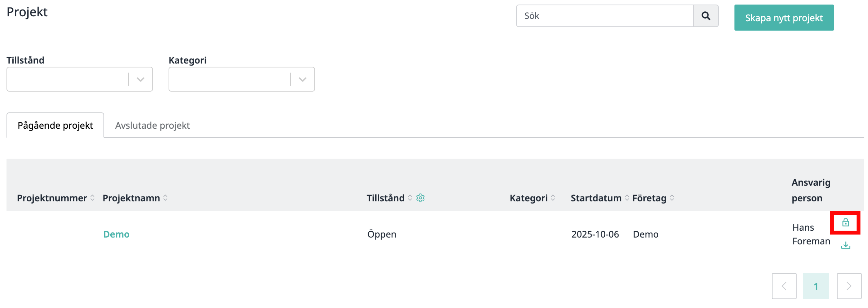Focus the Sök search field
Image resolution: width=868 pixels, height=308 pixels.
[605, 16]
